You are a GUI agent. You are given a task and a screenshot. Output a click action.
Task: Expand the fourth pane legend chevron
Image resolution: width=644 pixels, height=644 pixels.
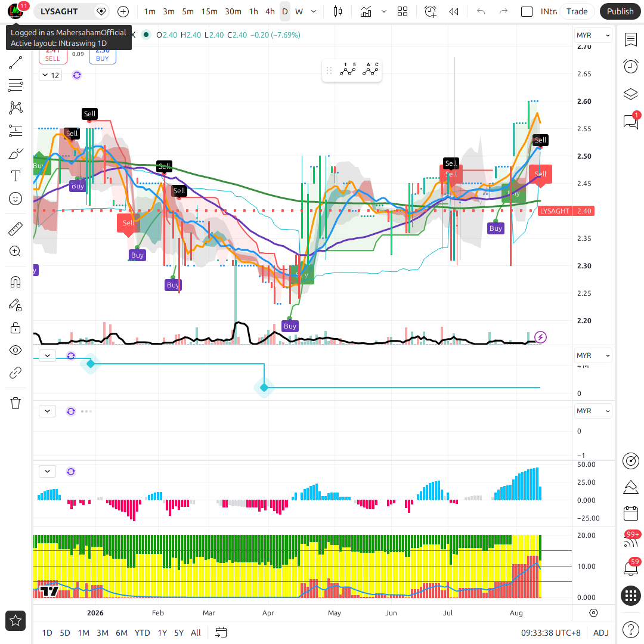click(x=47, y=472)
